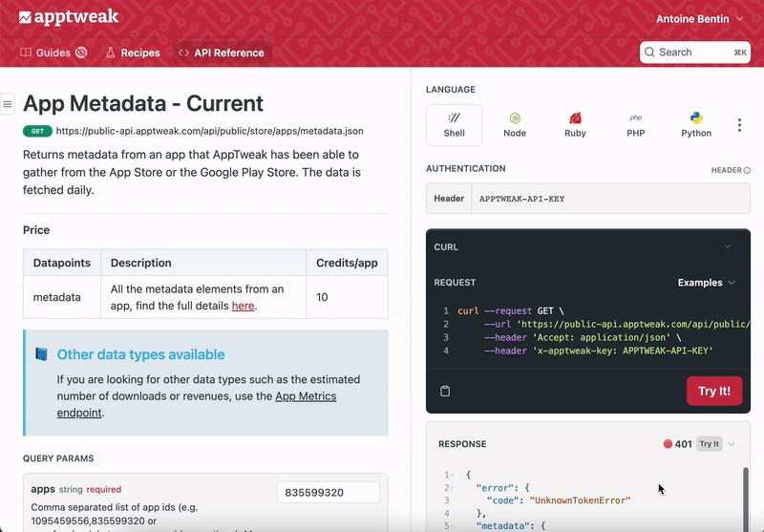
Task: Open the Examples dropdown
Action: coord(706,283)
